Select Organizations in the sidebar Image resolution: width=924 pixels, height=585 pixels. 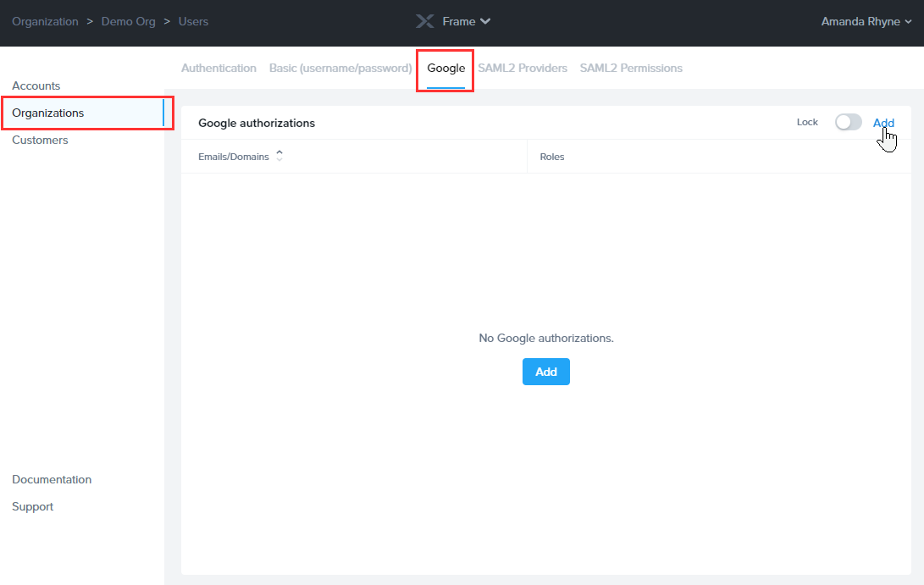click(48, 113)
